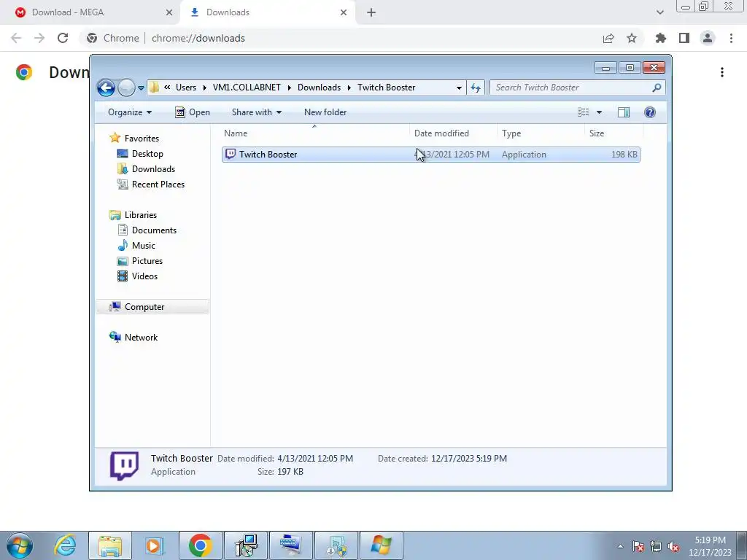
Task: Click large Twitch icon in details pane
Action: pos(124,466)
